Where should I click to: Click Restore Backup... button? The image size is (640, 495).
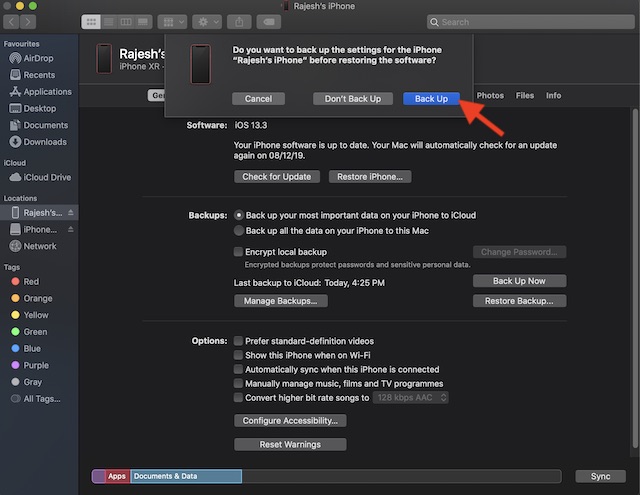(519, 301)
